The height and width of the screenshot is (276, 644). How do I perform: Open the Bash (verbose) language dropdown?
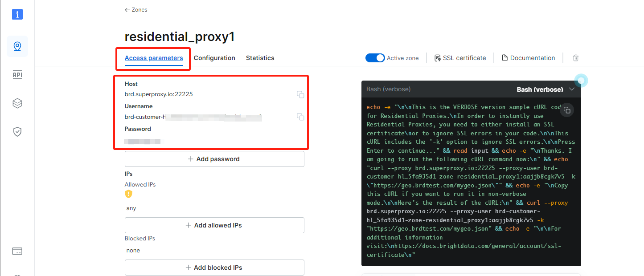pyautogui.click(x=546, y=89)
